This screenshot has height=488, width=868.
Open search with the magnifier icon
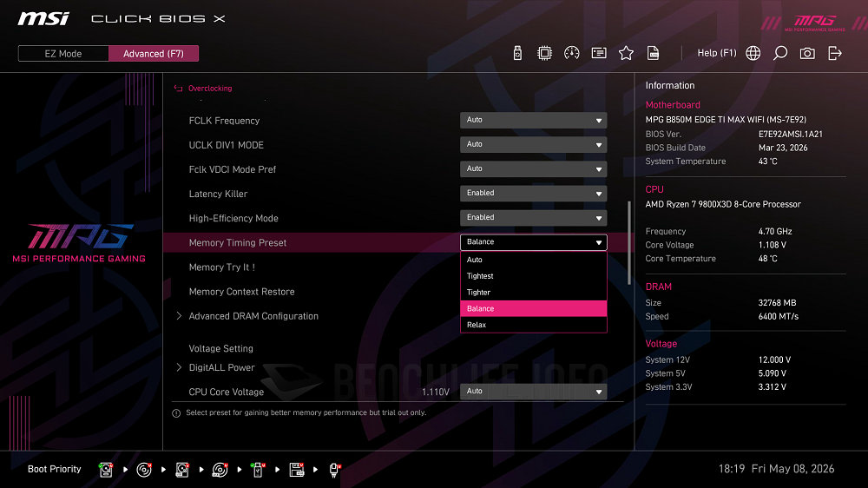pos(780,53)
